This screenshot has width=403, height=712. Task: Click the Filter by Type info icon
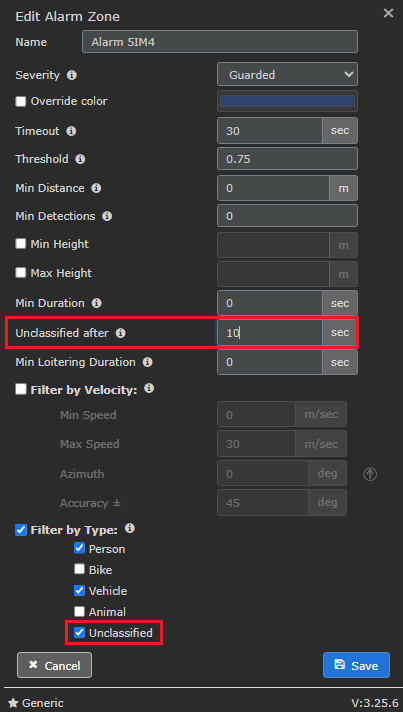point(130,528)
